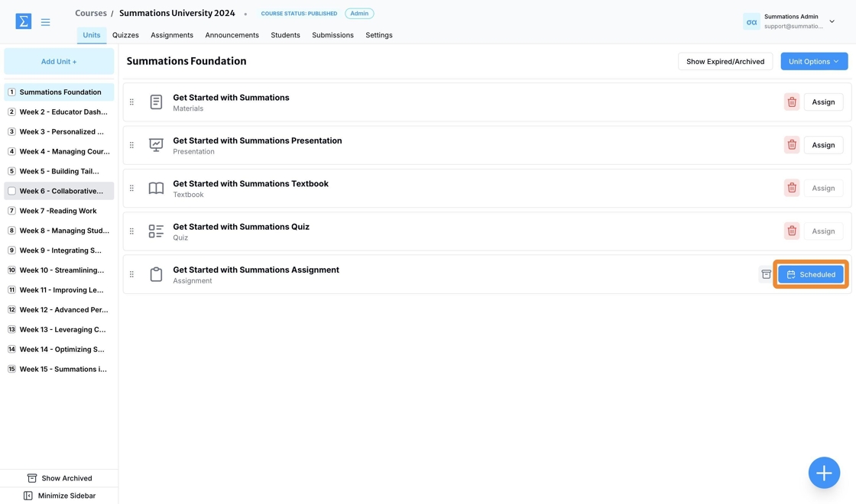Delete Get Started with Summations Textbook

[792, 188]
